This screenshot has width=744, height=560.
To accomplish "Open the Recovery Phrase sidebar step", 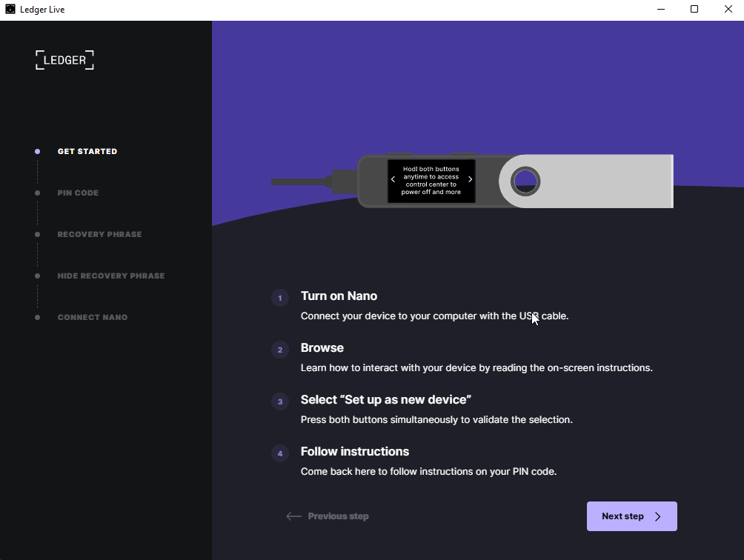I will 99,234.
